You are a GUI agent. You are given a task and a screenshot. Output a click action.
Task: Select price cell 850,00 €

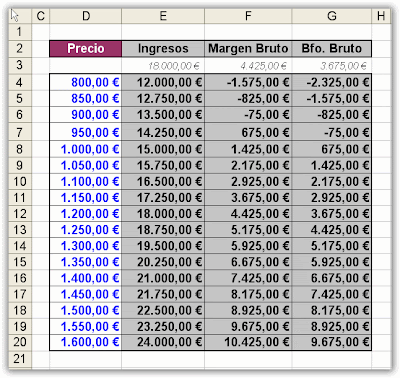pos(86,98)
